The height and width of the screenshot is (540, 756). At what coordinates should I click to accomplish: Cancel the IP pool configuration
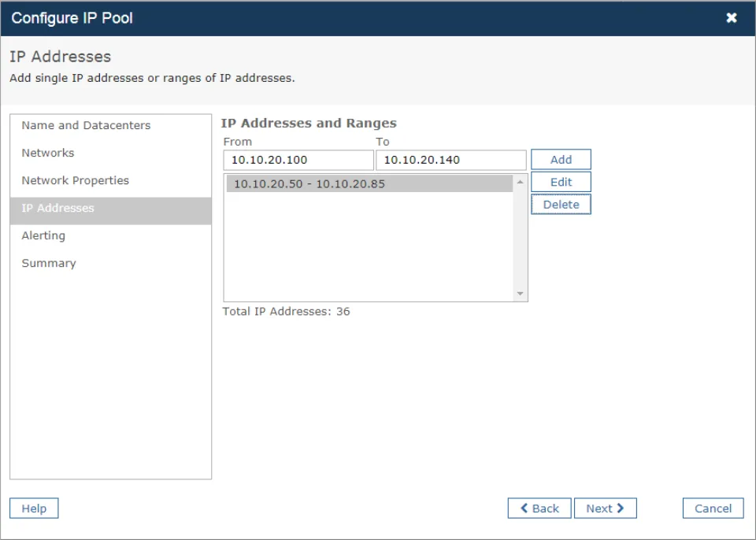713,509
